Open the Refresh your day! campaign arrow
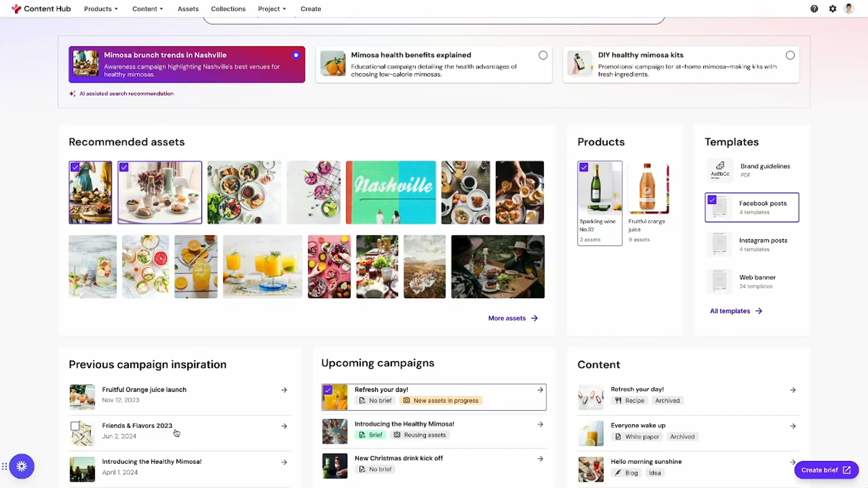Viewport: 868px width, 488px height. (540, 389)
